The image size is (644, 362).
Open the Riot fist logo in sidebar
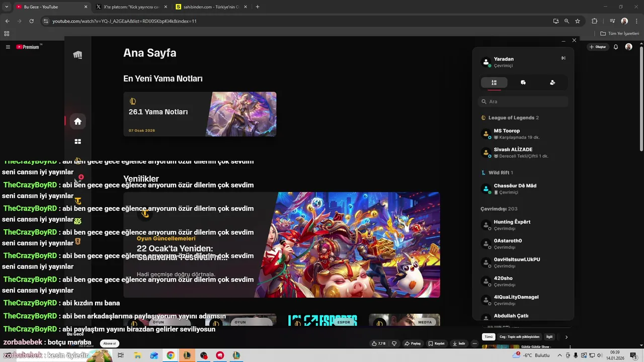77,55
